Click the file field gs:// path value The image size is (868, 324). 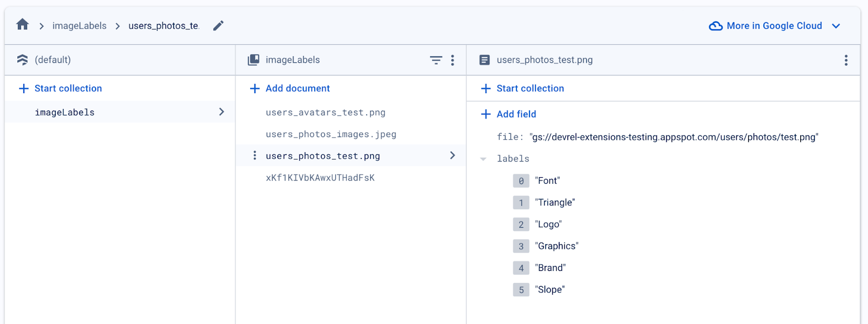pyautogui.click(x=674, y=137)
